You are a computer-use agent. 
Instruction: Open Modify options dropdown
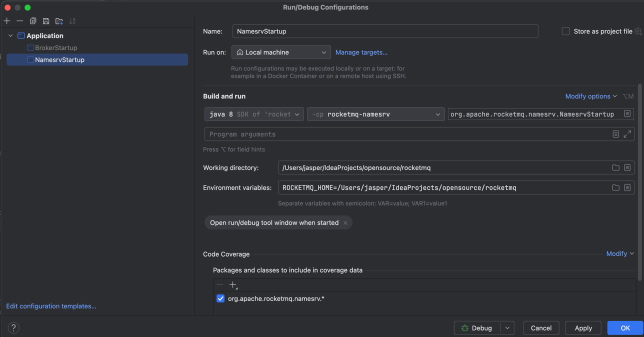(x=591, y=96)
